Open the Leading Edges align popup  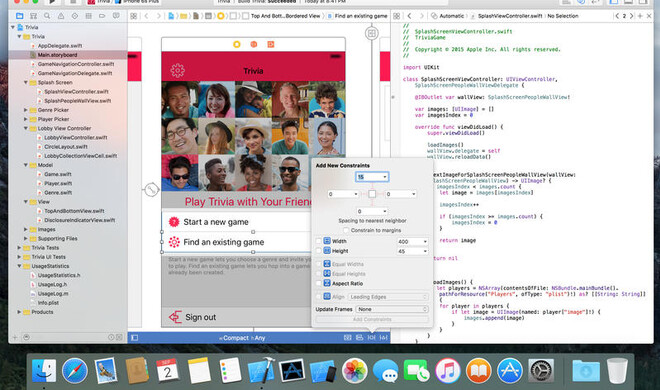pos(388,297)
